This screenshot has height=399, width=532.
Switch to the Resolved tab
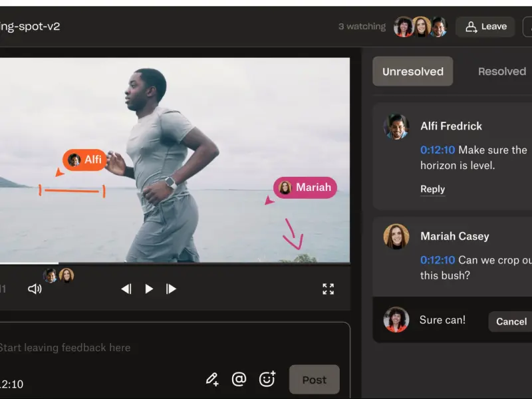point(502,71)
